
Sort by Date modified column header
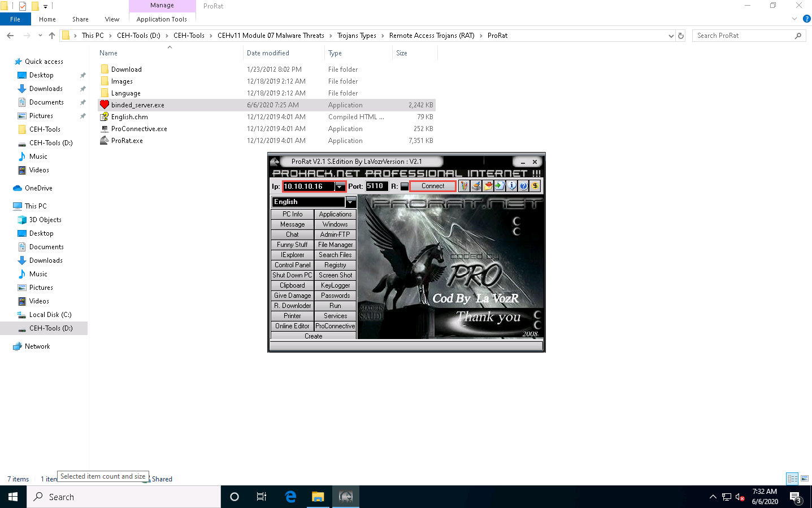click(x=268, y=53)
